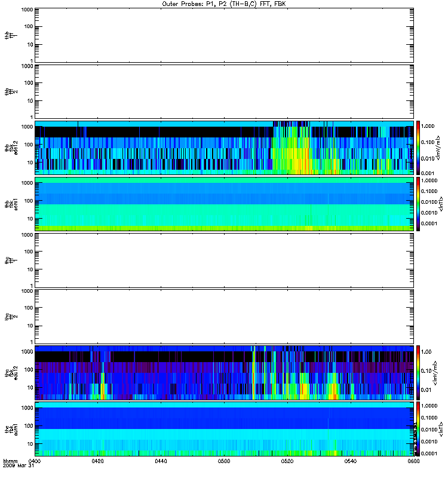448x478 pixels.
Task: Click the 'thc fbk edc12' y-axis label
Action: 11,372
